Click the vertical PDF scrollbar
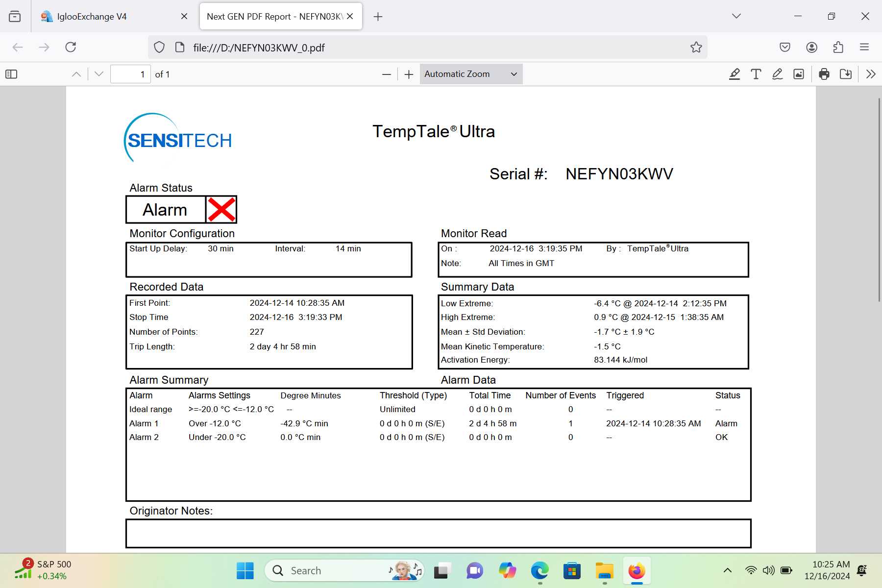Screen dimensions: 882x588 click(x=879, y=200)
